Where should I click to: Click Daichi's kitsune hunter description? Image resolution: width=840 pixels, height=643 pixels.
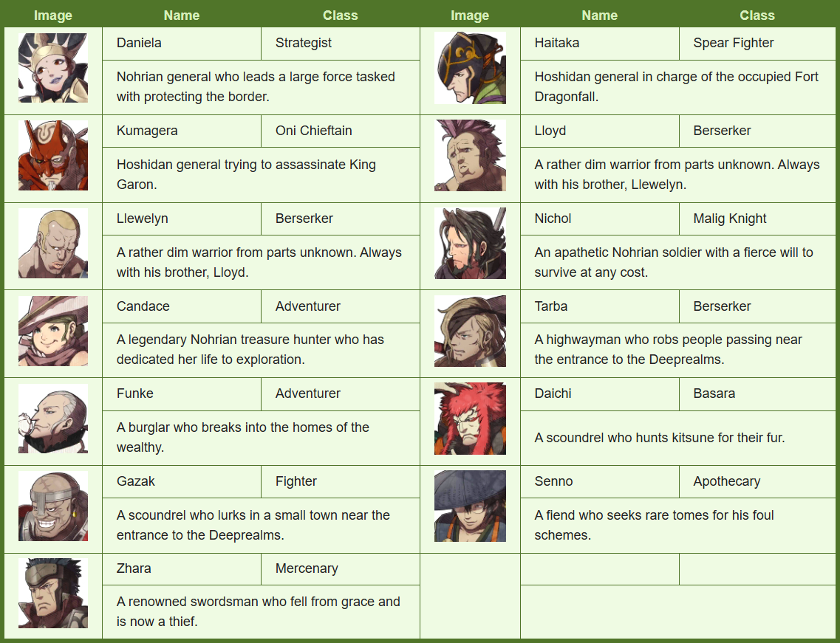coord(660,438)
